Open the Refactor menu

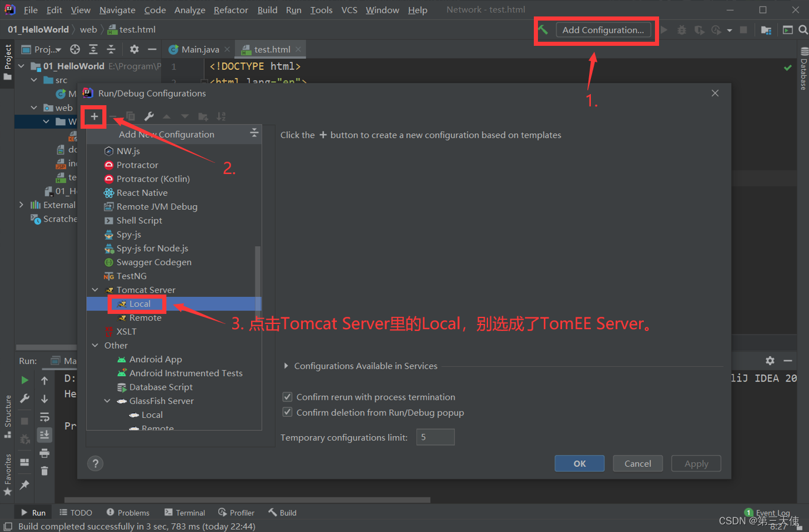230,10
